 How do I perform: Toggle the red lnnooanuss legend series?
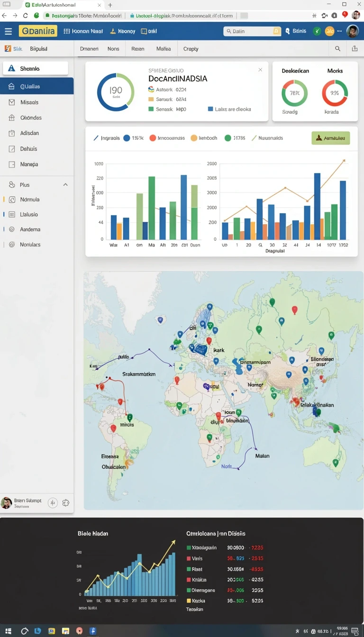coord(167,138)
